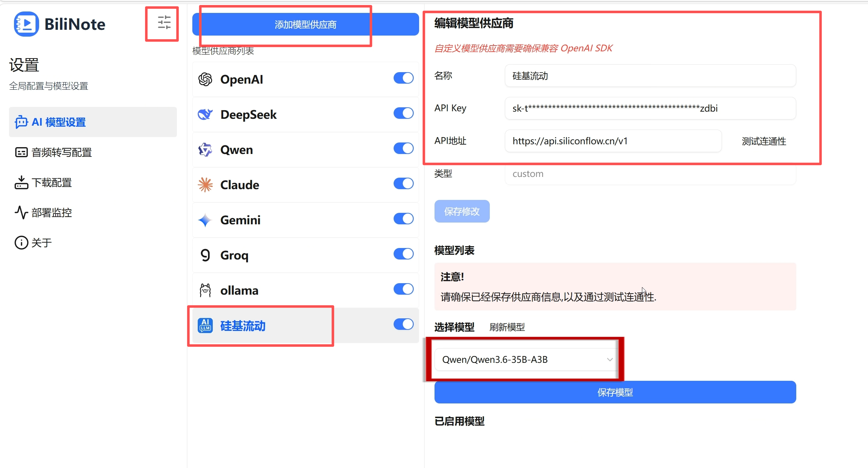This screenshot has height=468, width=868.
Task: Select the Groq provider name
Action: 234,255
